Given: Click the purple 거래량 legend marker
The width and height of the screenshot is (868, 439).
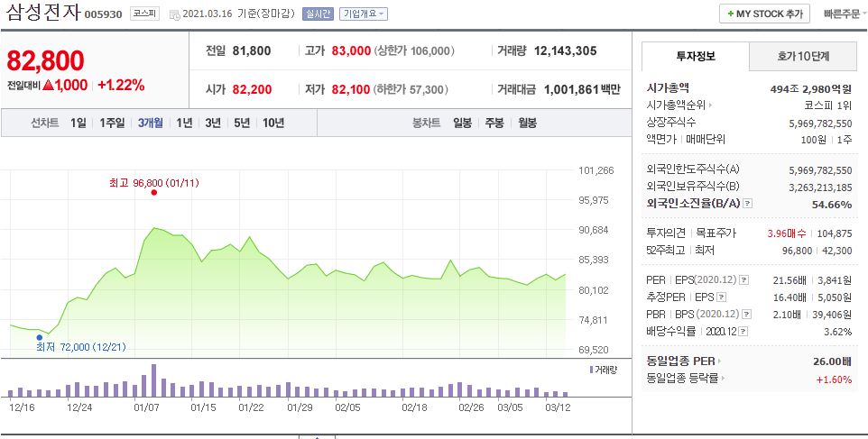Looking at the screenshot, I should [591, 370].
